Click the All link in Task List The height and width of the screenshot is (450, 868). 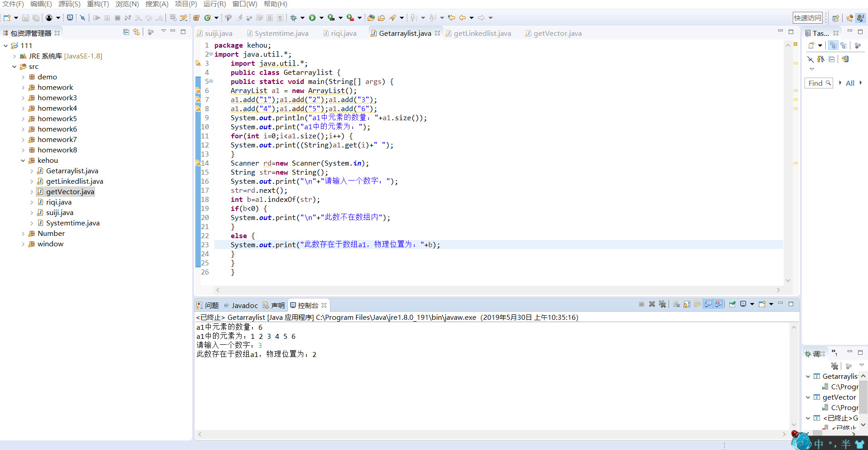[x=850, y=83]
